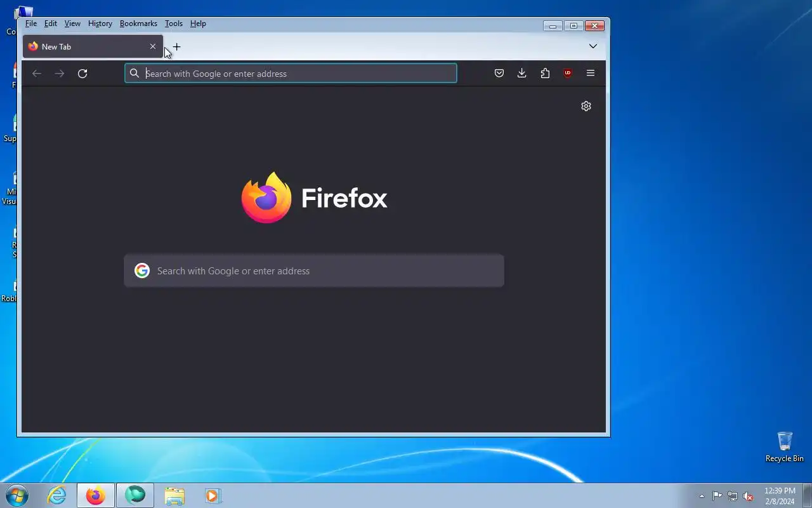Screen dimensions: 812x508
Task: Select the New Tab tab
Action: [93, 46]
